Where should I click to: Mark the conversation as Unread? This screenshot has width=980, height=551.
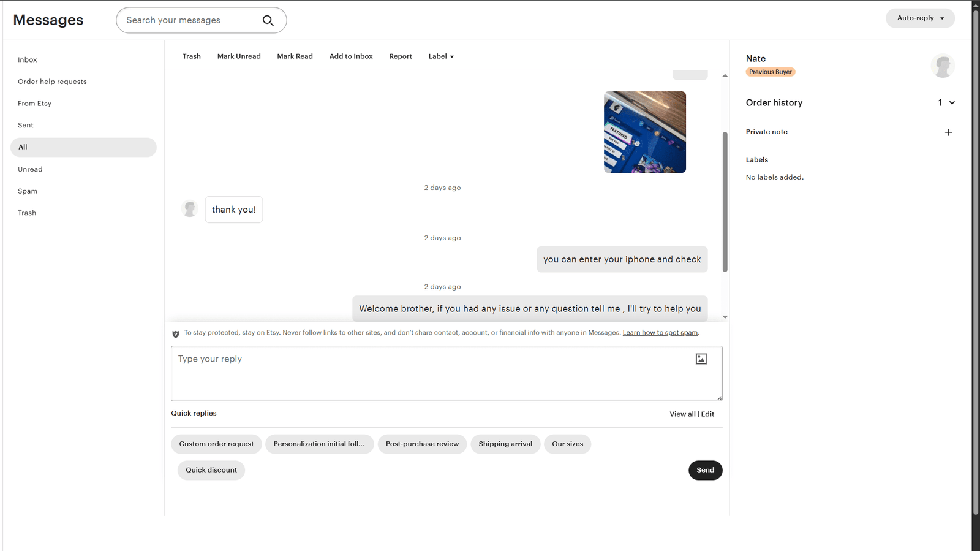click(239, 56)
